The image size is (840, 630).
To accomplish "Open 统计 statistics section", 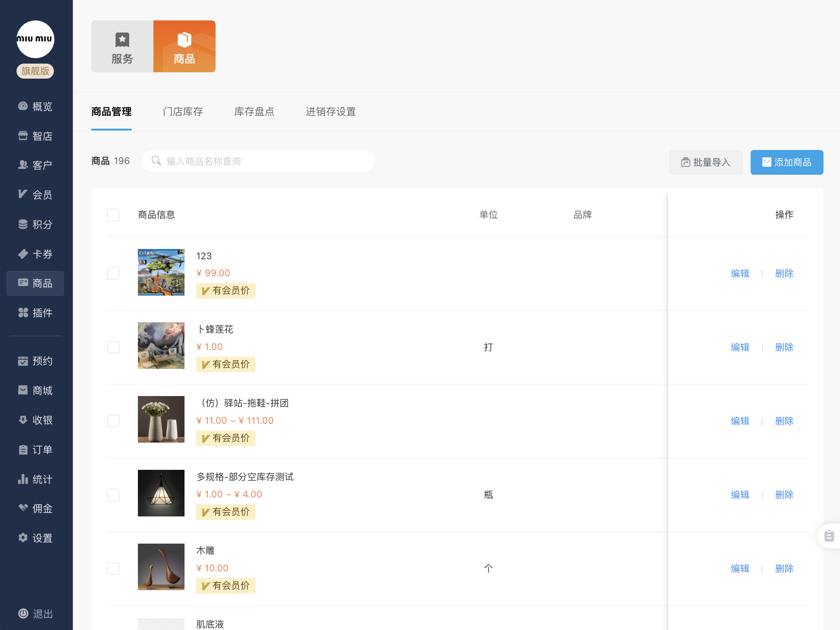I will [35, 479].
